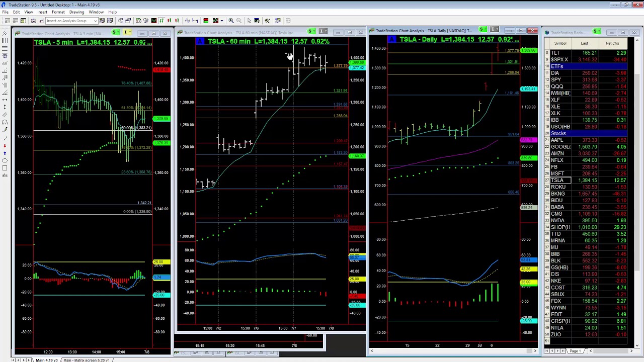The height and width of the screenshot is (362, 644).
Task: Open interval link I dropdown on 5 min chart
Action: [127, 33]
